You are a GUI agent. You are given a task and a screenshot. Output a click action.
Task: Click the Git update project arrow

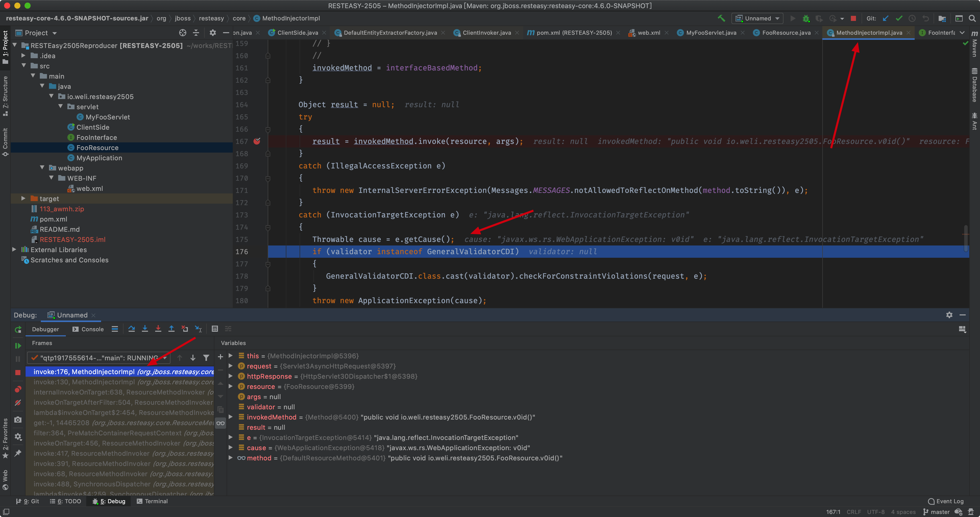[x=885, y=18]
